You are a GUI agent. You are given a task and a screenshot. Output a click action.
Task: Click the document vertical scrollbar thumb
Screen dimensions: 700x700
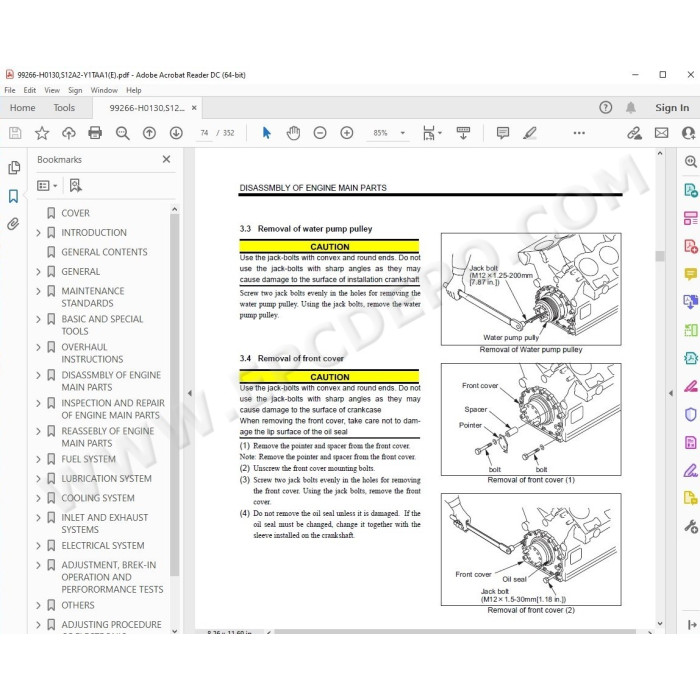coord(660,256)
